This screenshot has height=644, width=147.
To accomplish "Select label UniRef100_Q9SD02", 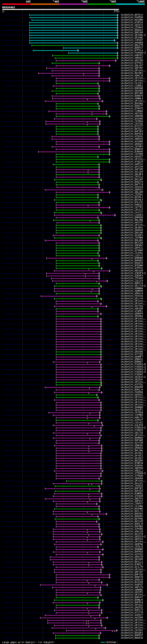I will 132,395.
